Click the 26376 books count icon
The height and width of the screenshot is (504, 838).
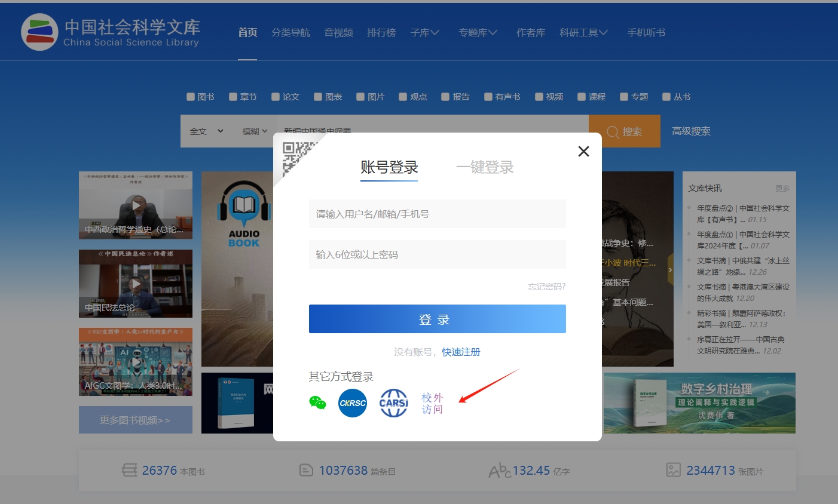[x=129, y=471]
